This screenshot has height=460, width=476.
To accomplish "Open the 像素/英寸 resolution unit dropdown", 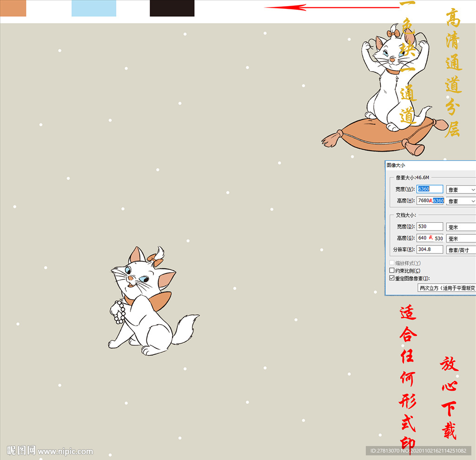I will (461, 250).
